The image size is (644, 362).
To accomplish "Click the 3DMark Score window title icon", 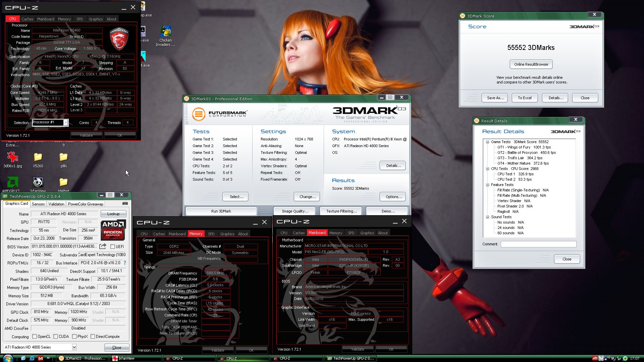I will 463,16.
